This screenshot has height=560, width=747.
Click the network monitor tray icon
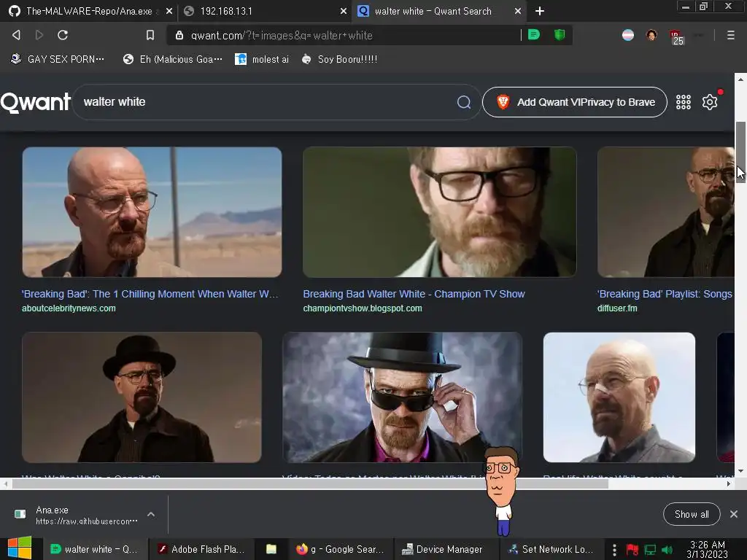point(650,550)
